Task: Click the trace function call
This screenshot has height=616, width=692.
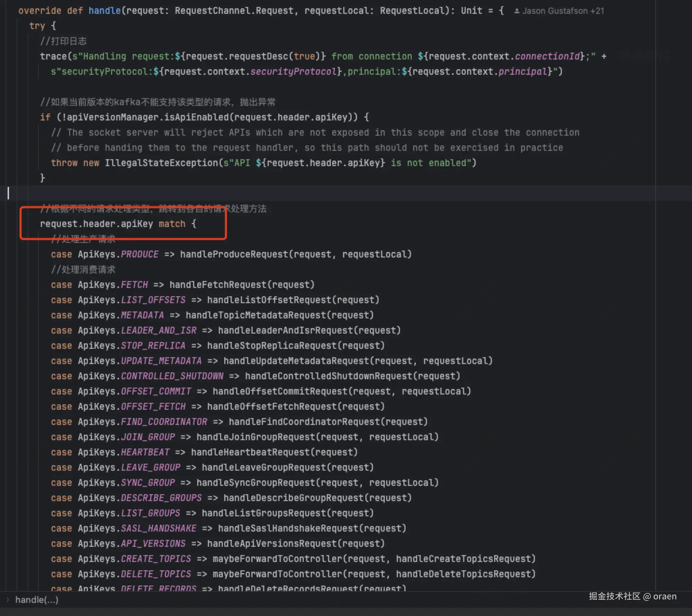Action: (53, 56)
